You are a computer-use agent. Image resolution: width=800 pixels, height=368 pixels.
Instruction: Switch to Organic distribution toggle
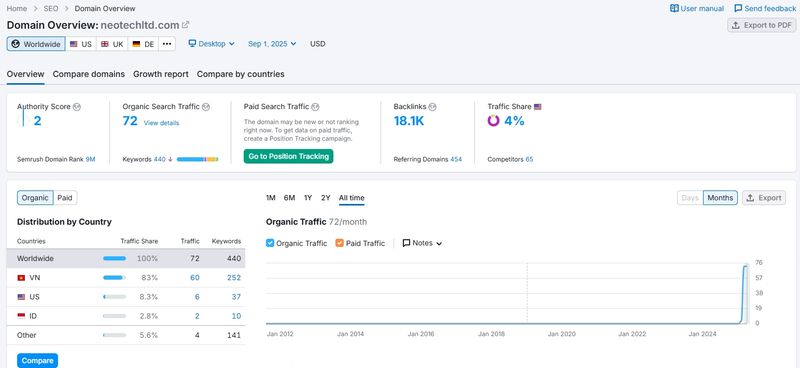pyautogui.click(x=35, y=198)
